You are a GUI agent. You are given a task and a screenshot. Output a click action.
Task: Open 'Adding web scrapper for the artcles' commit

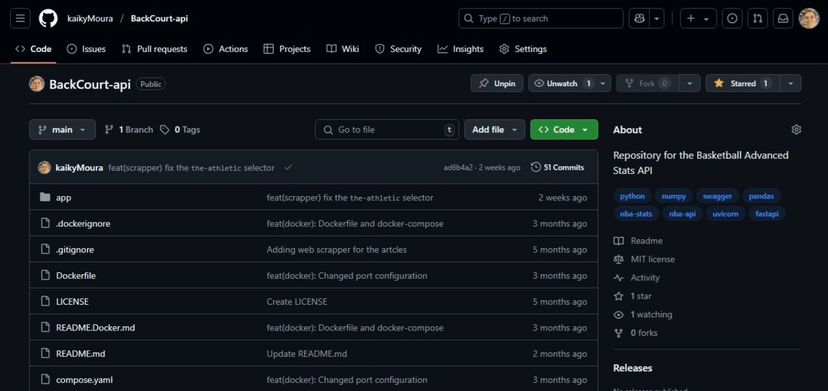[x=336, y=249]
